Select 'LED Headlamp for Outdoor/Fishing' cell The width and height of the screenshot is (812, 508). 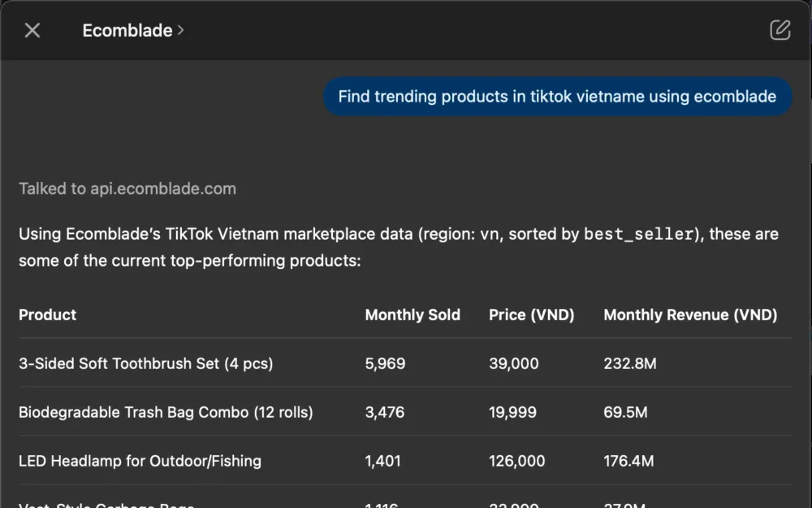140,461
